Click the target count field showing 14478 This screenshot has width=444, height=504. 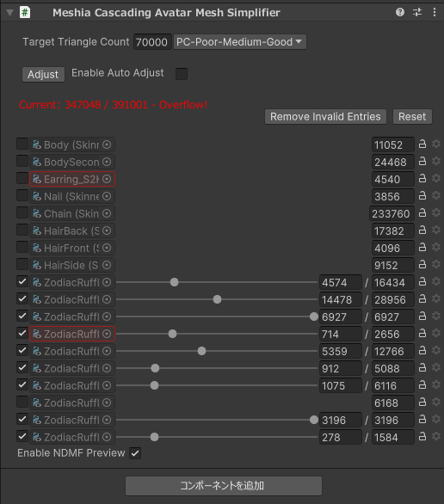tap(341, 299)
